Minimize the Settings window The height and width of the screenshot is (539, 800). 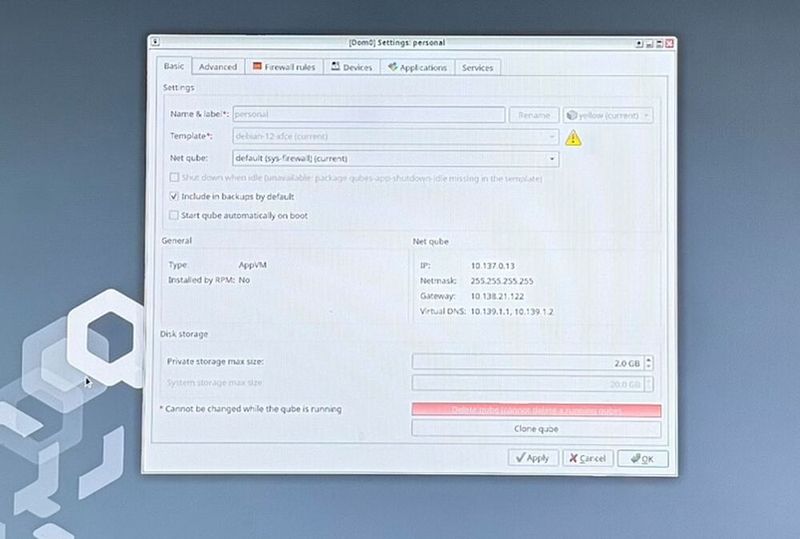[x=649, y=44]
